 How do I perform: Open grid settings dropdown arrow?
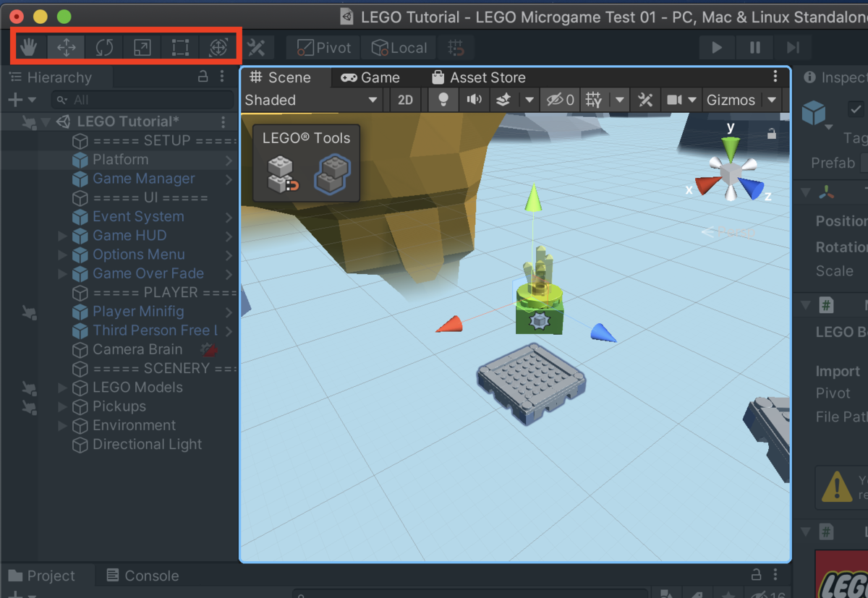click(620, 100)
